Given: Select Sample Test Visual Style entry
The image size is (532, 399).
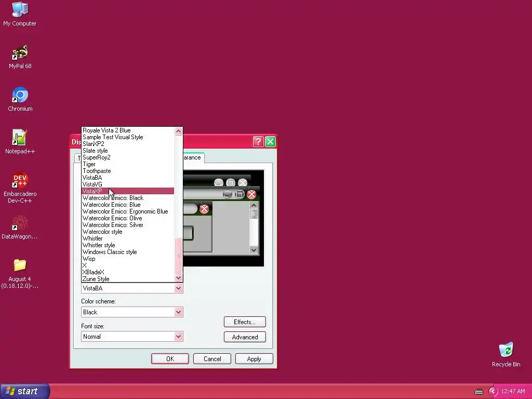Looking at the screenshot, I should click(x=128, y=137).
